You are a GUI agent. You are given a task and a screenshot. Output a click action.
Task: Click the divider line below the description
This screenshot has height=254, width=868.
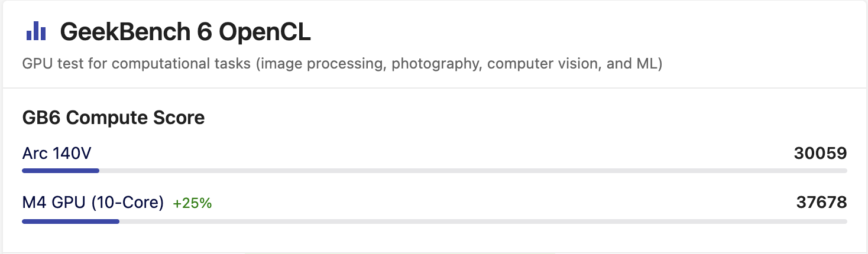tap(434, 89)
